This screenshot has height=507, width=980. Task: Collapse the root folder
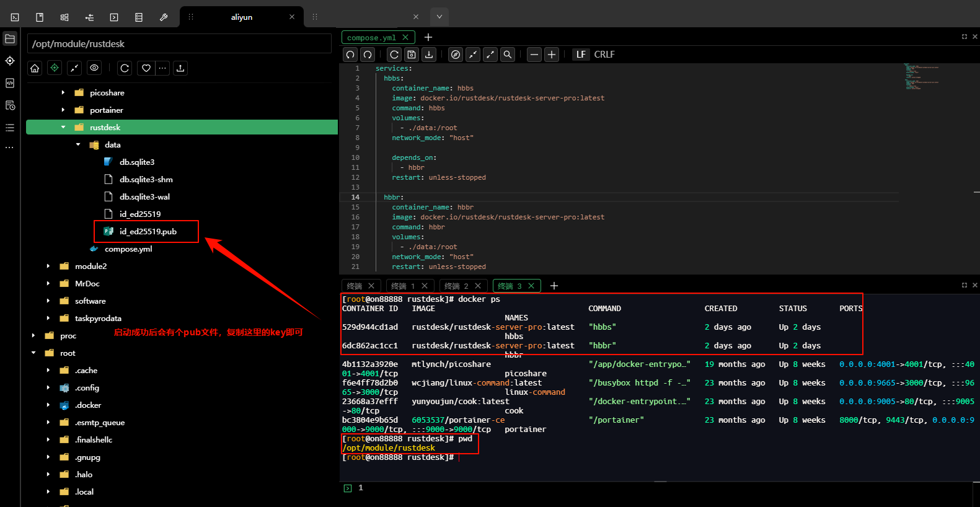pyautogui.click(x=33, y=353)
